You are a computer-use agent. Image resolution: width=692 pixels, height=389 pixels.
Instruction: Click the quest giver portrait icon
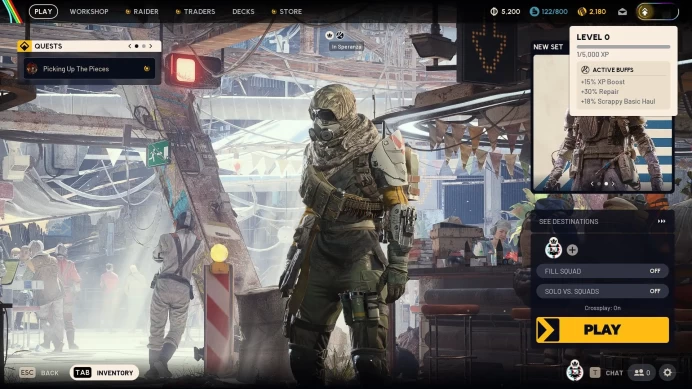point(32,69)
